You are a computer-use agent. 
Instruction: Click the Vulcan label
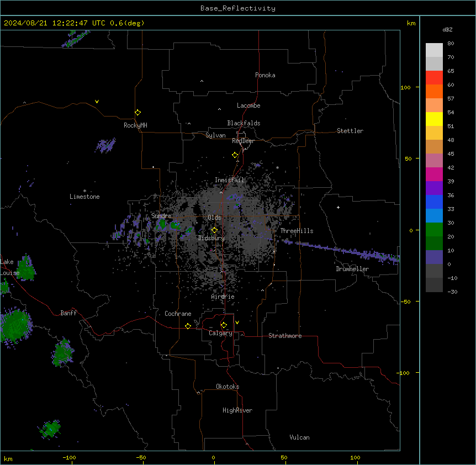(x=299, y=437)
